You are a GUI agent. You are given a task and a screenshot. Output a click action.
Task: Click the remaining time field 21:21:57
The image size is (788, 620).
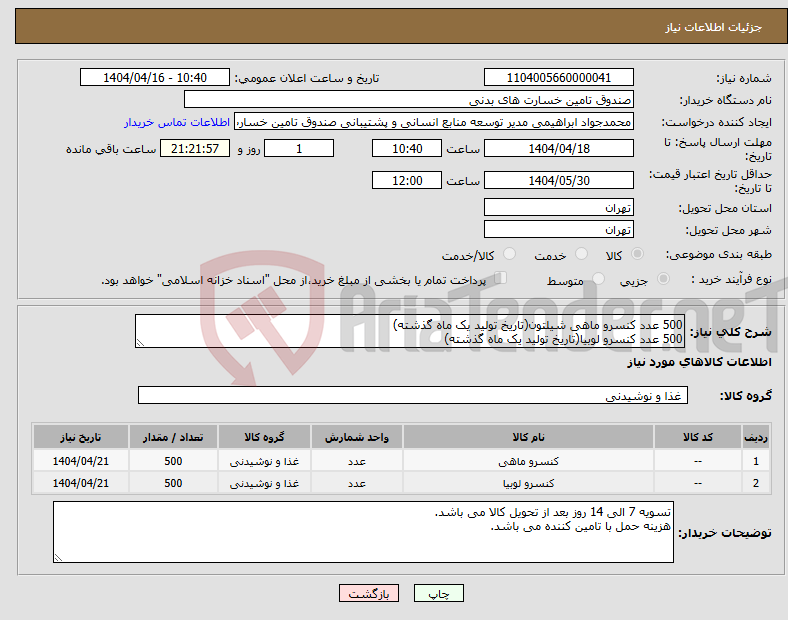coord(195,148)
